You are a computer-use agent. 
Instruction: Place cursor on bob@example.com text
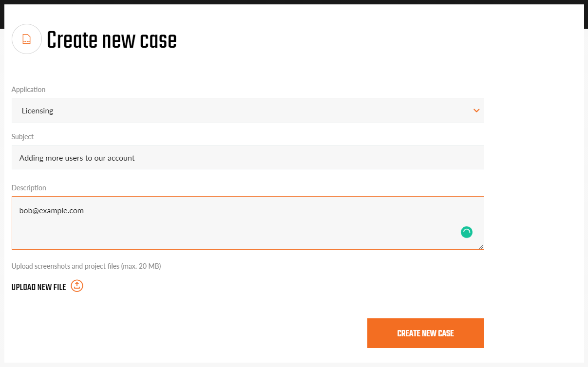[52, 211]
